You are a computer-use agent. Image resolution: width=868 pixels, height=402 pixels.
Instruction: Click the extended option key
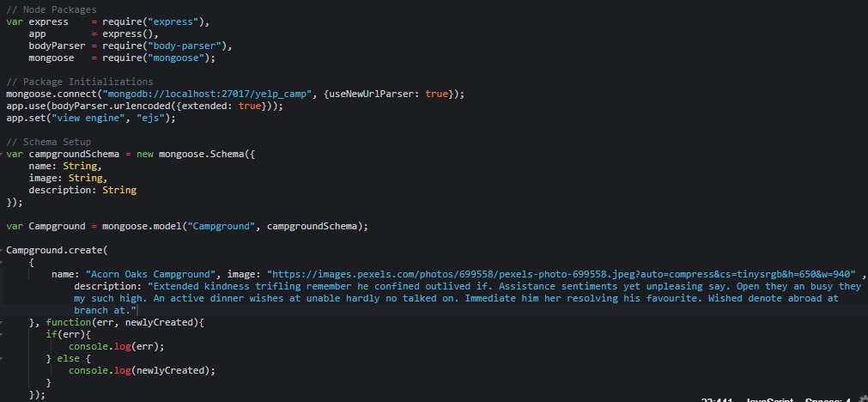[204, 106]
